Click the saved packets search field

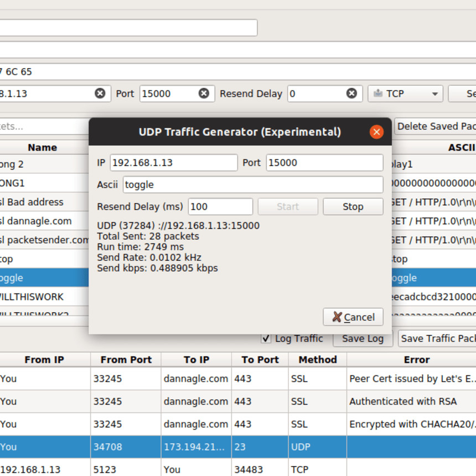click(x=44, y=126)
